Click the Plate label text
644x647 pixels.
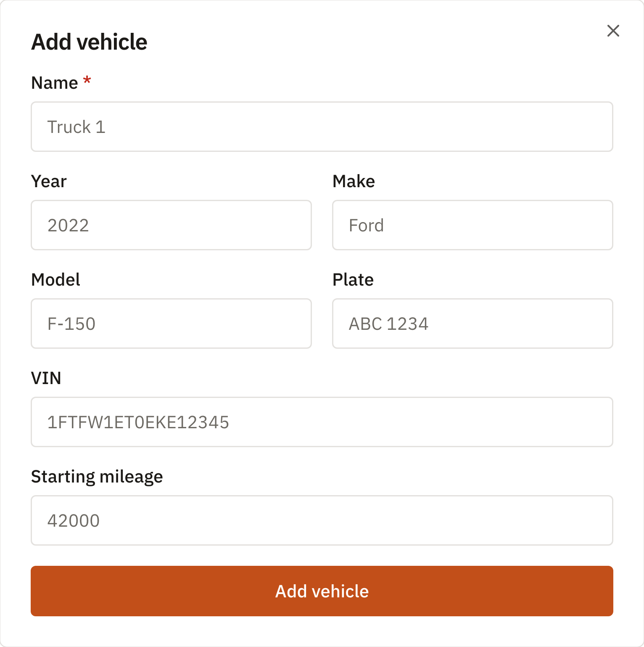tap(353, 280)
